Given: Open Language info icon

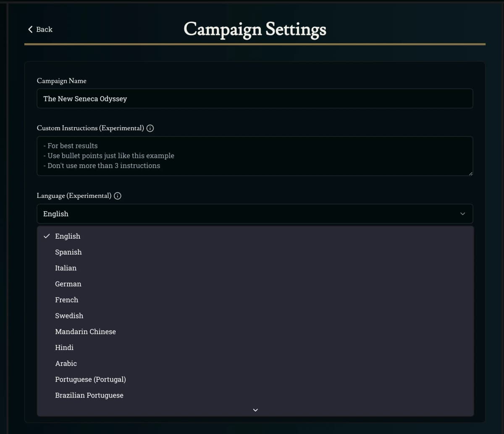Looking at the screenshot, I should pyautogui.click(x=118, y=196).
